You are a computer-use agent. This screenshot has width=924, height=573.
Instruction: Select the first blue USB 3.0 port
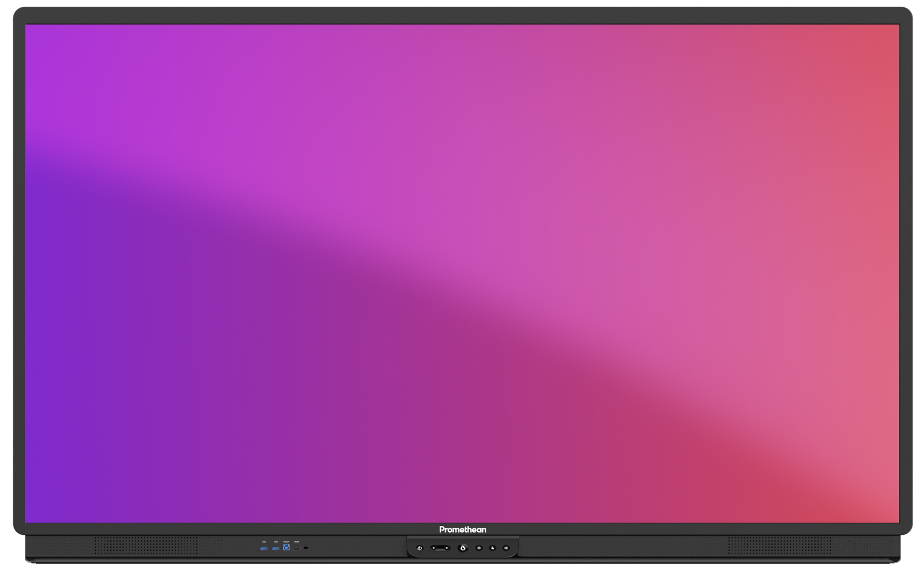(x=264, y=548)
